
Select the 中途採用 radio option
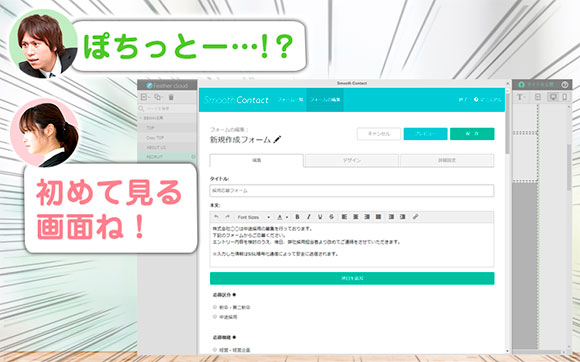215,317
